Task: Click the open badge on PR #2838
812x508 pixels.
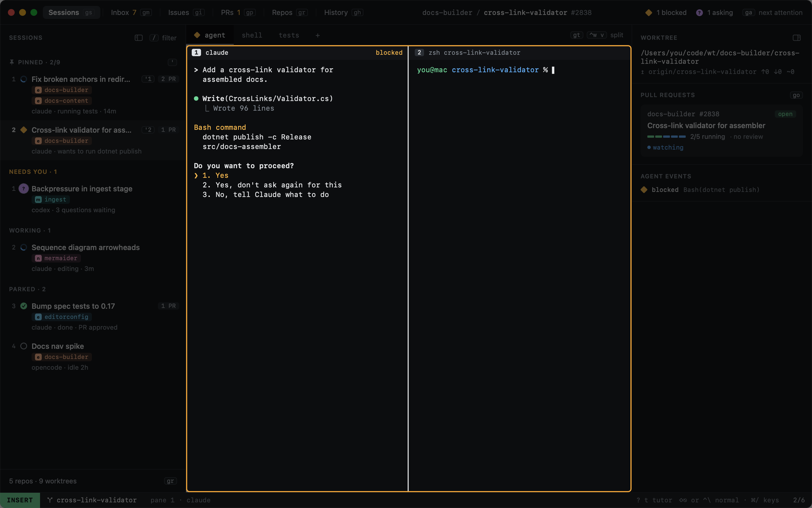Action: pyautogui.click(x=785, y=114)
